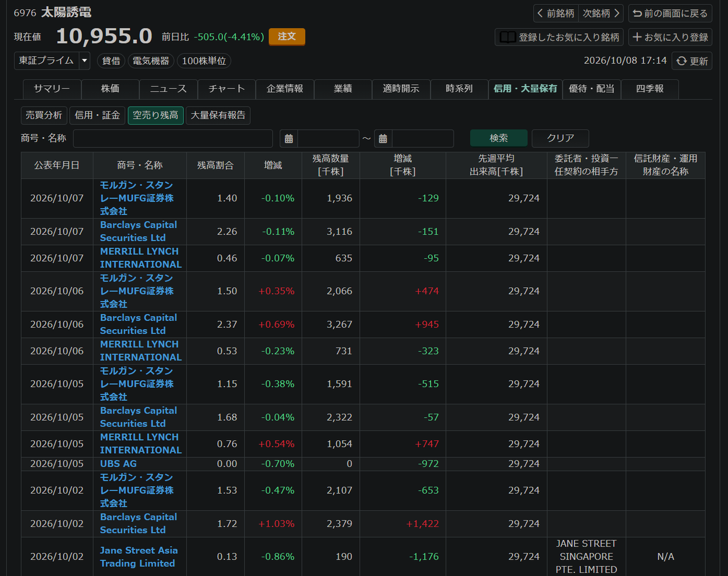Switch to 大量保有報告 sub-tab
The width and height of the screenshot is (728, 576).
[x=218, y=115]
